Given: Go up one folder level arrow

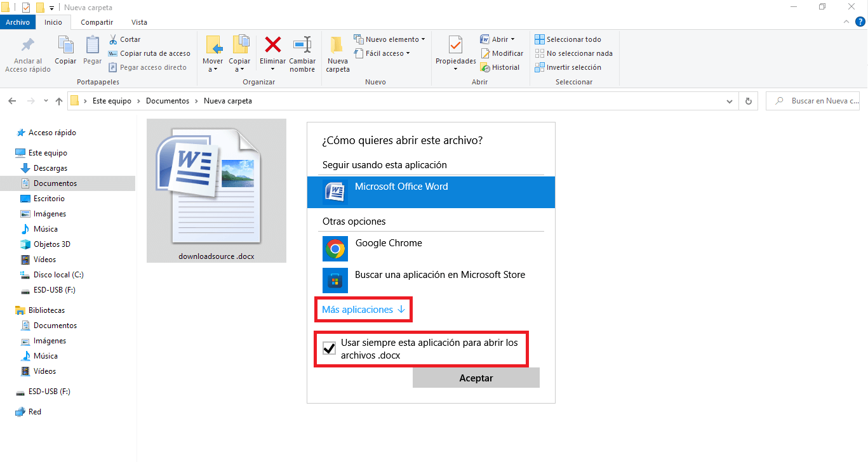Looking at the screenshot, I should click(x=59, y=101).
